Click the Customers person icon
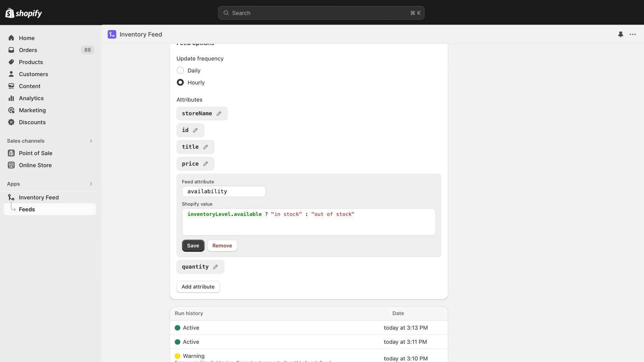 (x=11, y=74)
